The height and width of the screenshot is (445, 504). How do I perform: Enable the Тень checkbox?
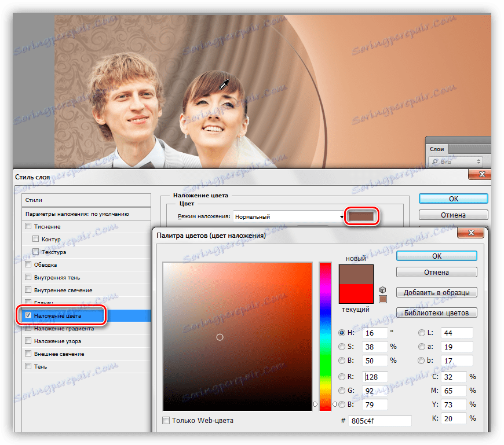pyautogui.click(x=28, y=366)
